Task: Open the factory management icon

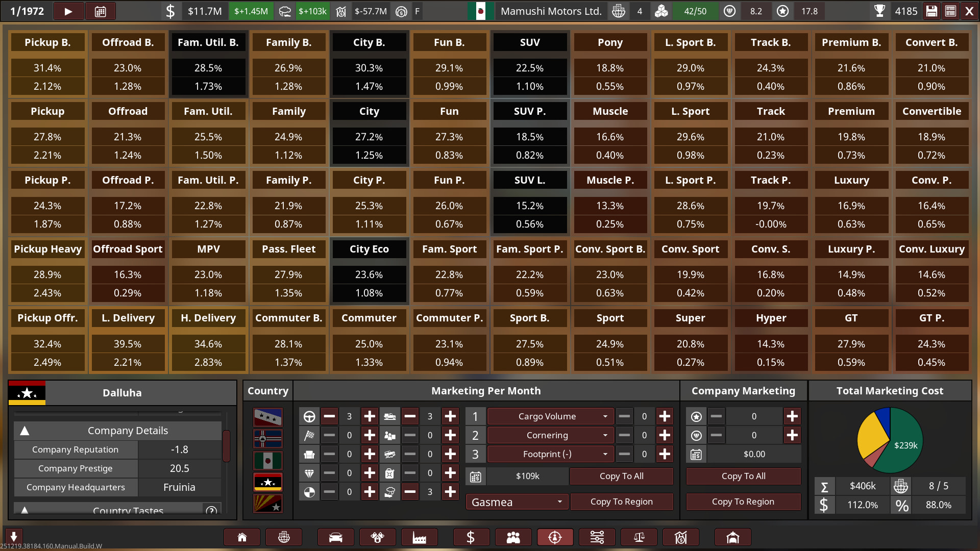Action: point(419,537)
